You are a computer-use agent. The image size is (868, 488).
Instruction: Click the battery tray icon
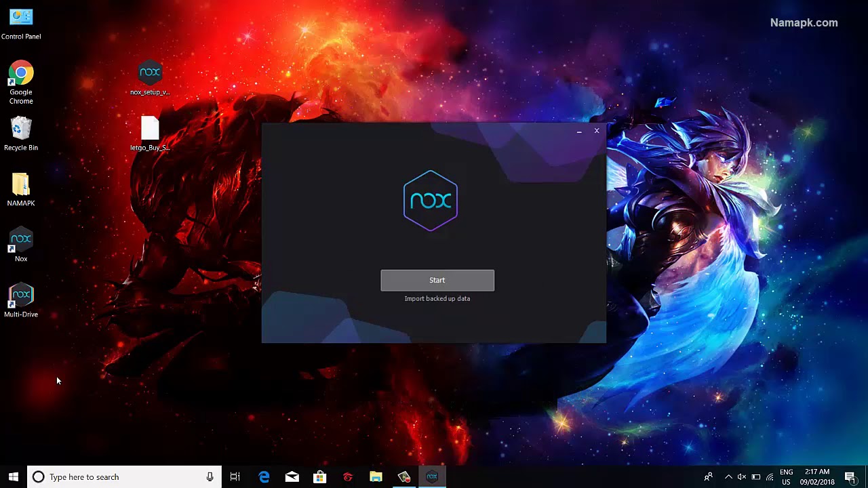pyautogui.click(x=756, y=477)
